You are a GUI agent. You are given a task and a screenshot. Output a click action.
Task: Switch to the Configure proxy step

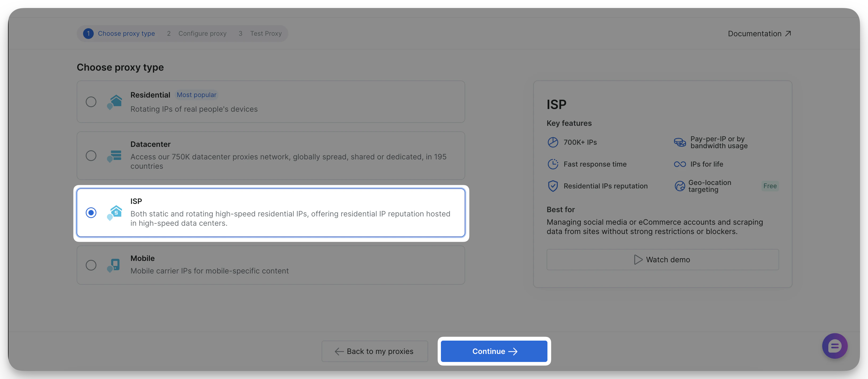click(x=202, y=33)
